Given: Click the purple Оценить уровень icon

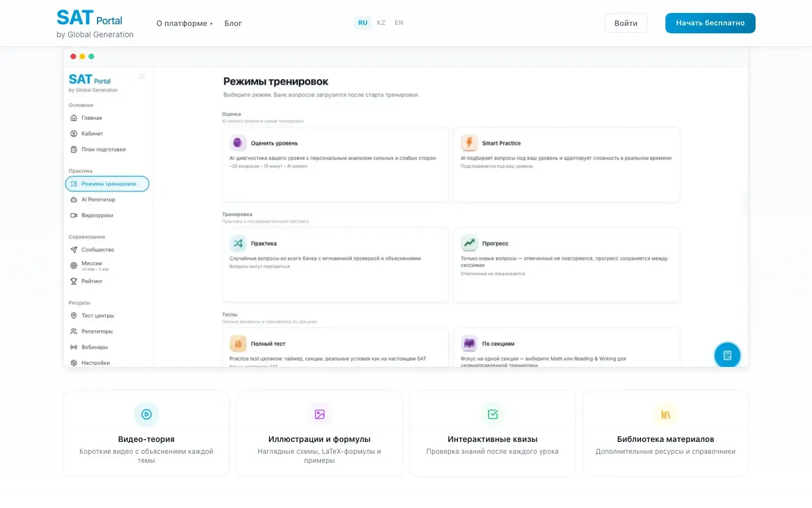Looking at the screenshot, I should (x=238, y=143).
